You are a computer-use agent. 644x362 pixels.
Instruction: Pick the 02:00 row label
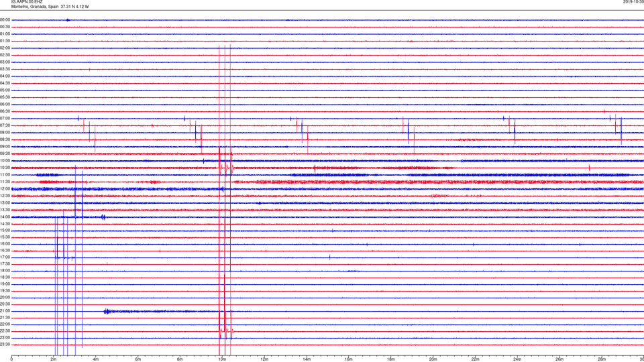click(x=5, y=48)
